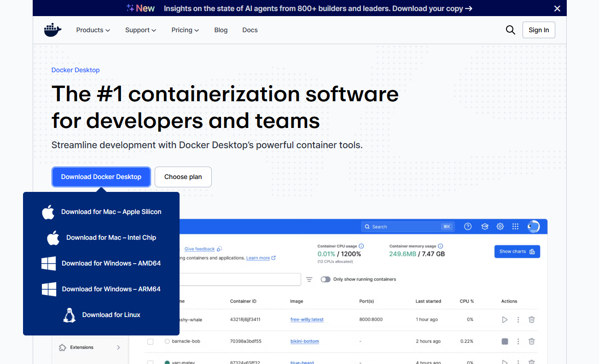Screen dimensions: 599x364
Task: Click the filter icon beside the container search box
Action: pyautogui.click(x=309, y=279)
